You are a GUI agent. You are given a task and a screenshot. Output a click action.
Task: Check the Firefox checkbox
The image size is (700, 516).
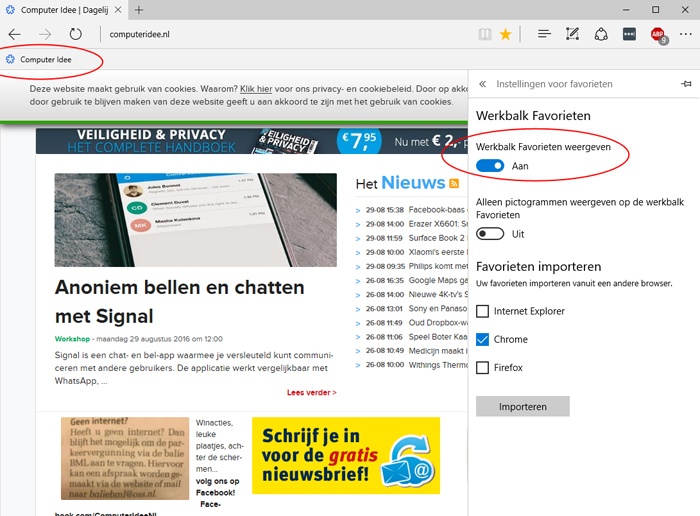(483, 367)
